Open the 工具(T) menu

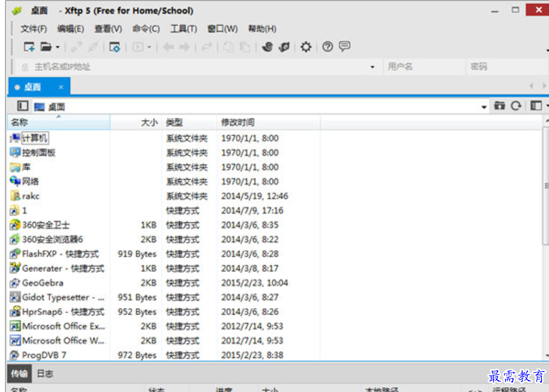(183, 29)
